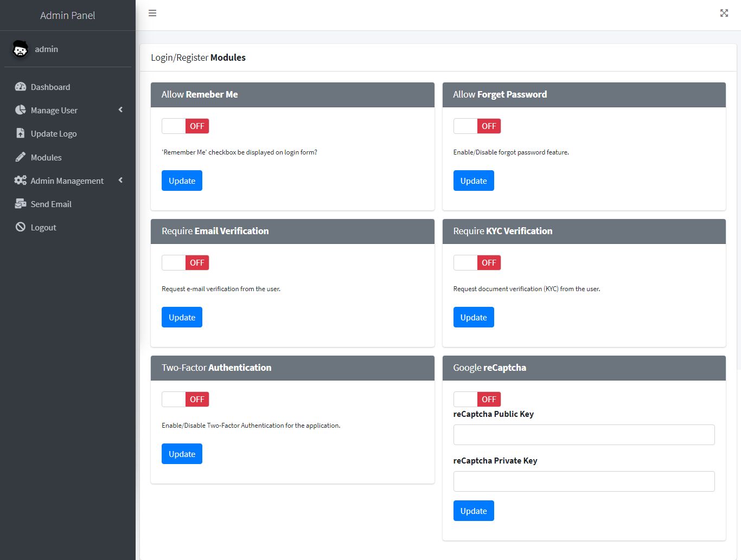Click the reCaptcha Private Key label
Image resolution: width=741 pixels, height=560 pixels.
(x=495, y=461)
